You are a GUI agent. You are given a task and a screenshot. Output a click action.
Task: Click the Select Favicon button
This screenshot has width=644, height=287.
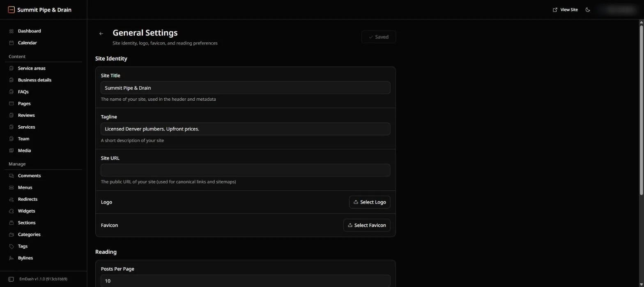(367, 225)
